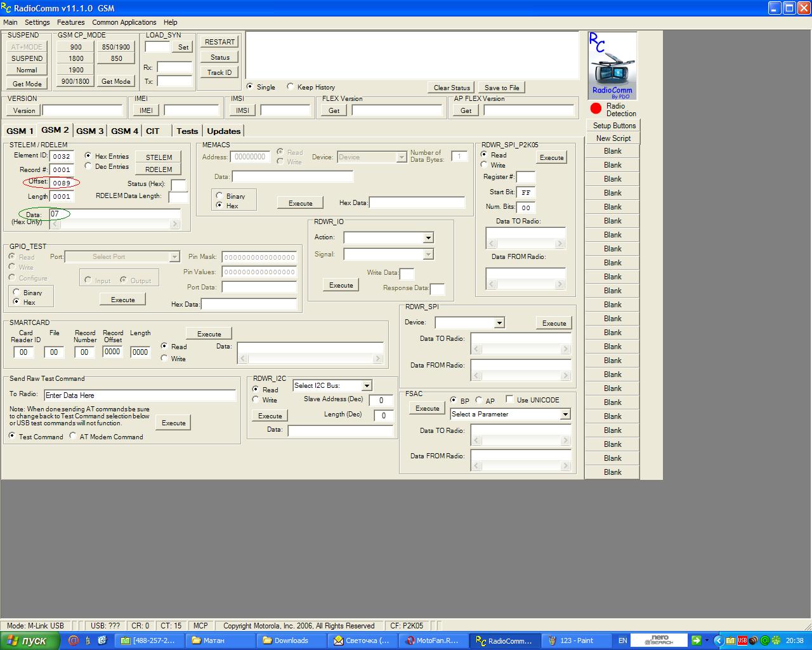812x650 pixels.
Task: Open the Features menu
Action: pos(70,22)
